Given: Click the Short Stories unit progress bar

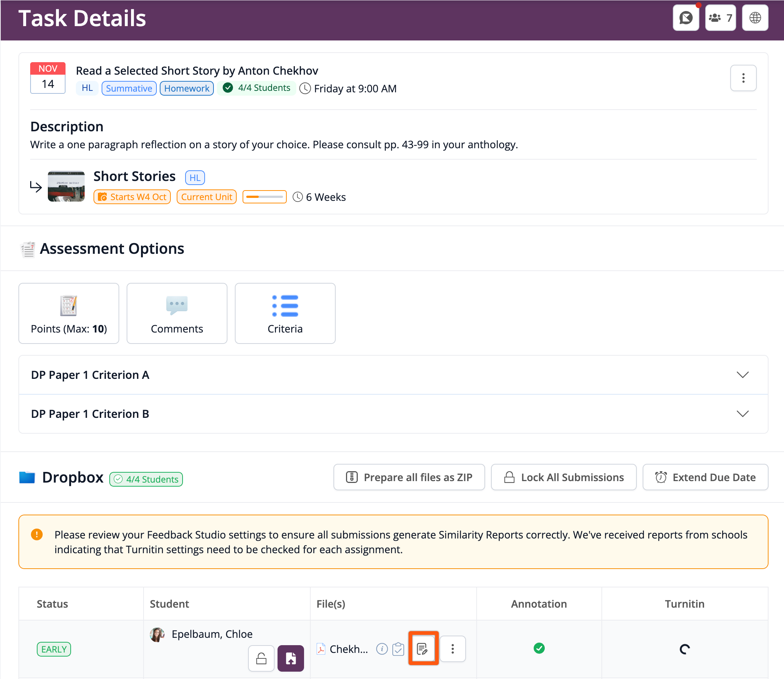Looking at the screenshot, I should pyautogui.click(x=264, y=197).
